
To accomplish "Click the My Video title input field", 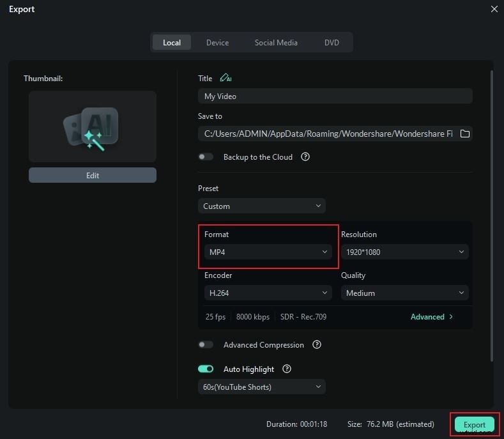I will click(x=335, y=96).
